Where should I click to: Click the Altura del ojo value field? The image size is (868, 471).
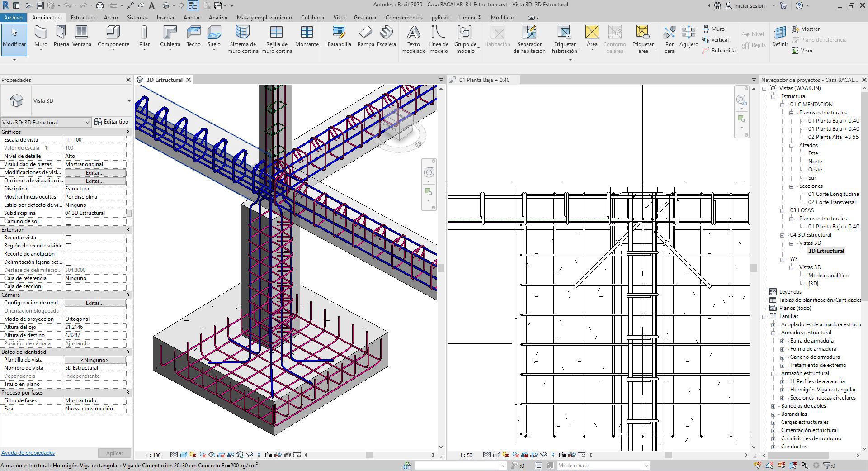pyautogui.click(x=96, y=327)
